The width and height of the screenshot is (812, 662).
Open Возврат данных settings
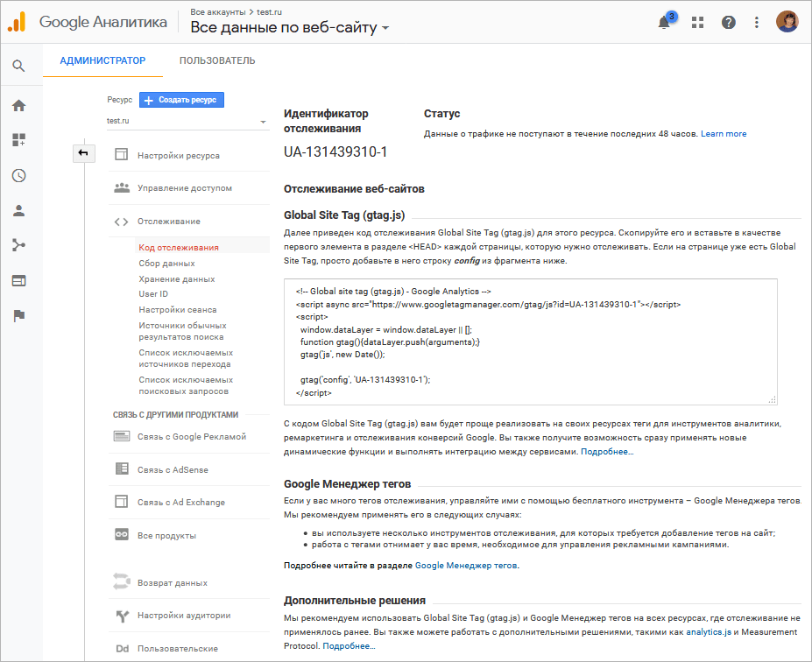[173, 582]
